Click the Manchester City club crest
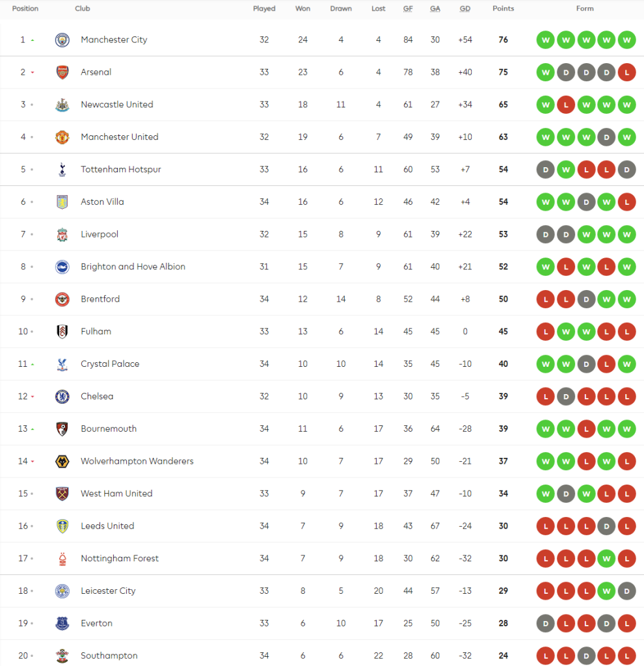The width and height of the screenshot is (644, 666). (62, 40)
